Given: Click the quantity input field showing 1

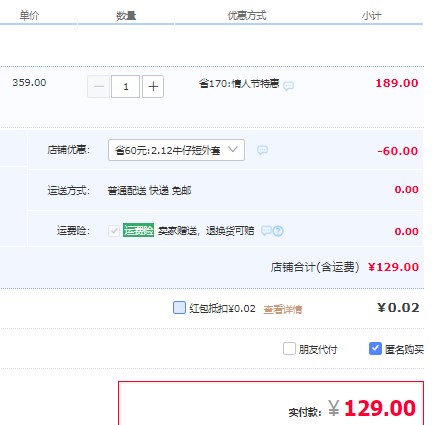Looking at the screenshot, I should [x=125, y=87].
